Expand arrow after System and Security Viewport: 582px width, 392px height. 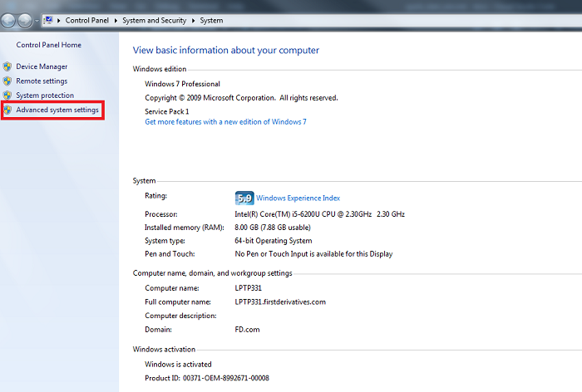[193, 21]
